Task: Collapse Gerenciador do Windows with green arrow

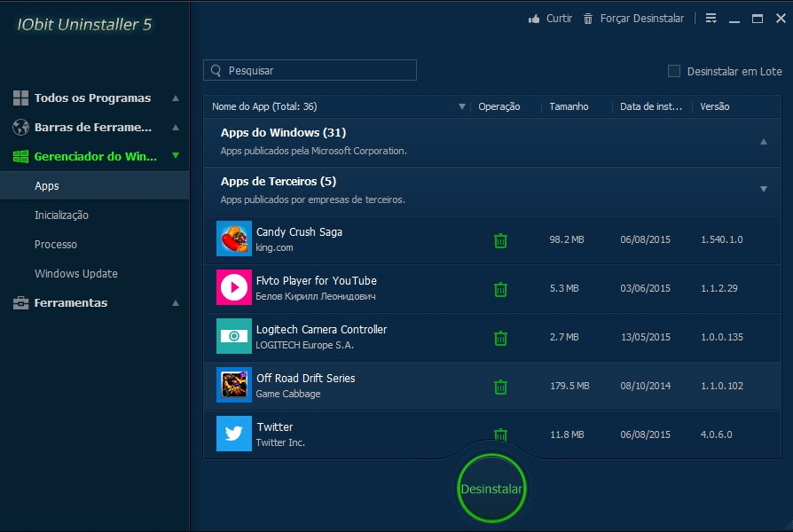Action: tap(176, 156)
